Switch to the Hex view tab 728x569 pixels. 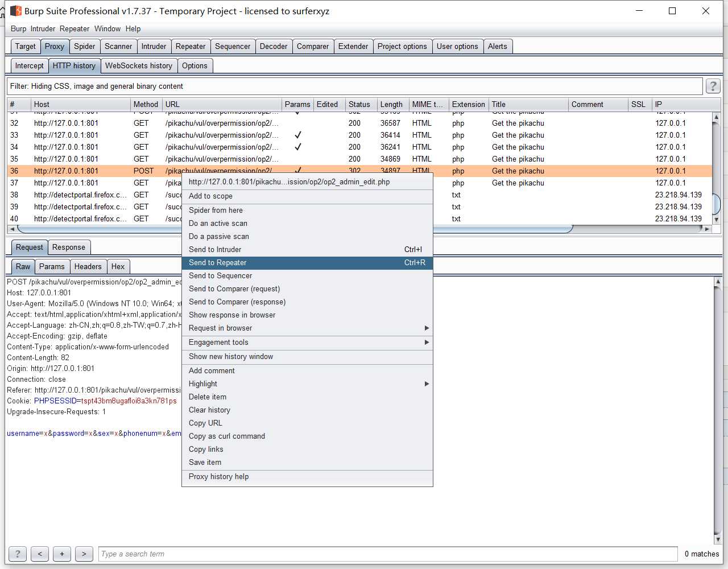coord(118,266)
